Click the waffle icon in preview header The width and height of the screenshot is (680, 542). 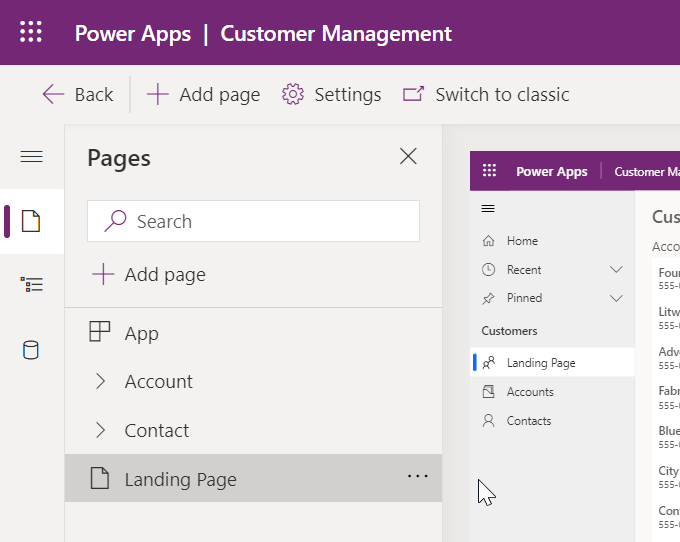click(489, 171)
